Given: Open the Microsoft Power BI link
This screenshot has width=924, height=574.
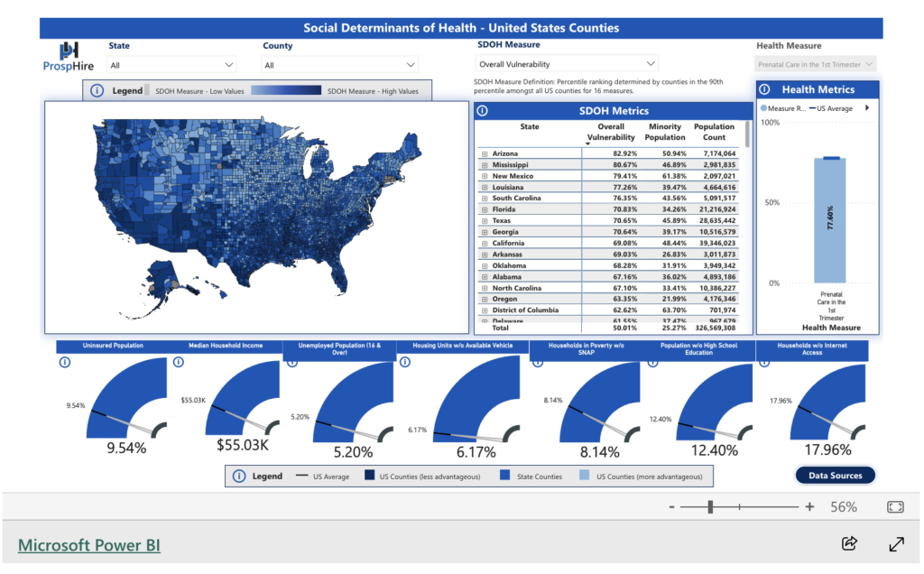Looking at the screenshot, I should (x=89, y=545).
